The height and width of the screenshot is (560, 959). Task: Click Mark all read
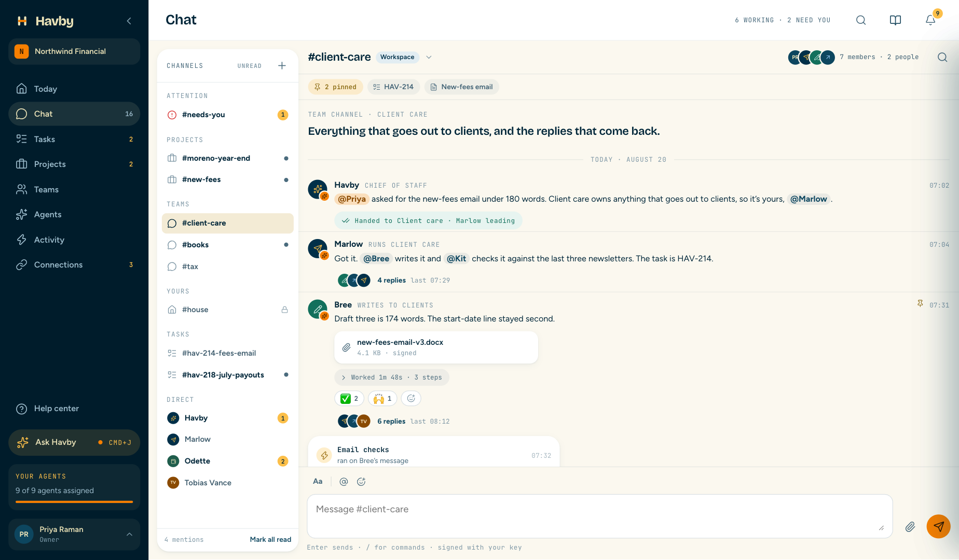(270, 539)
